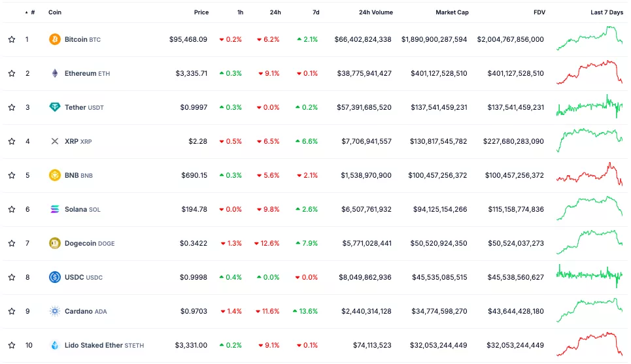Click the Last 7 Days column header
Viewport: 631px width, 364px height.
pos(606,12)
